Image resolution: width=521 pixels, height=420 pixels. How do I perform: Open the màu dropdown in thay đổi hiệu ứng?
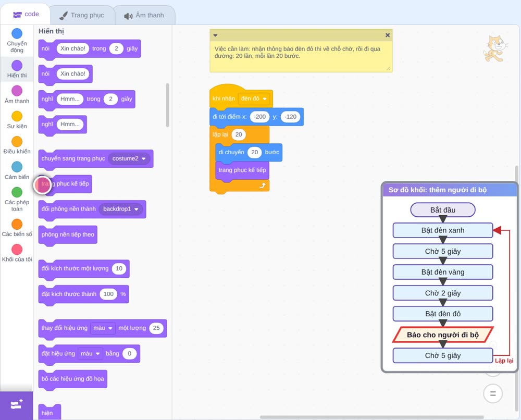point(103,328)
